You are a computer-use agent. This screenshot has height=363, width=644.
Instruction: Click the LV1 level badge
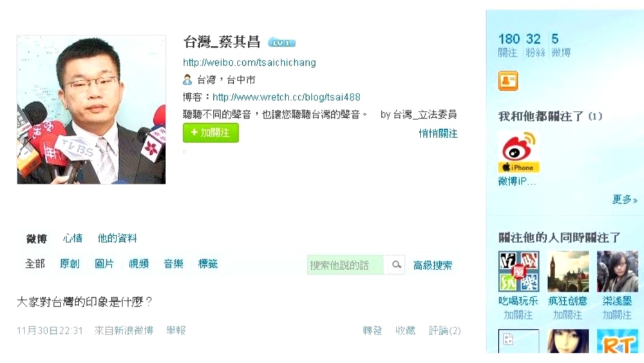point(282,43)
